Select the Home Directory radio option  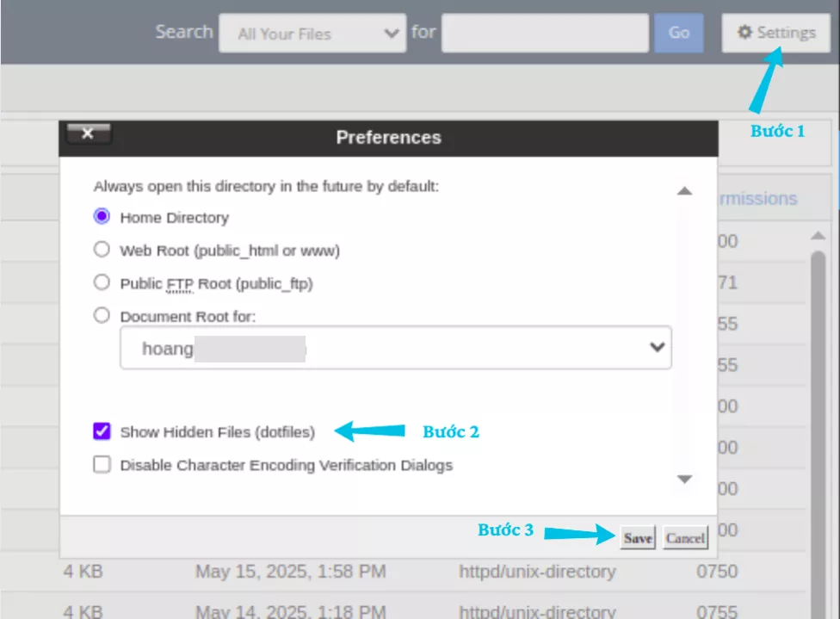pos(102,218)
